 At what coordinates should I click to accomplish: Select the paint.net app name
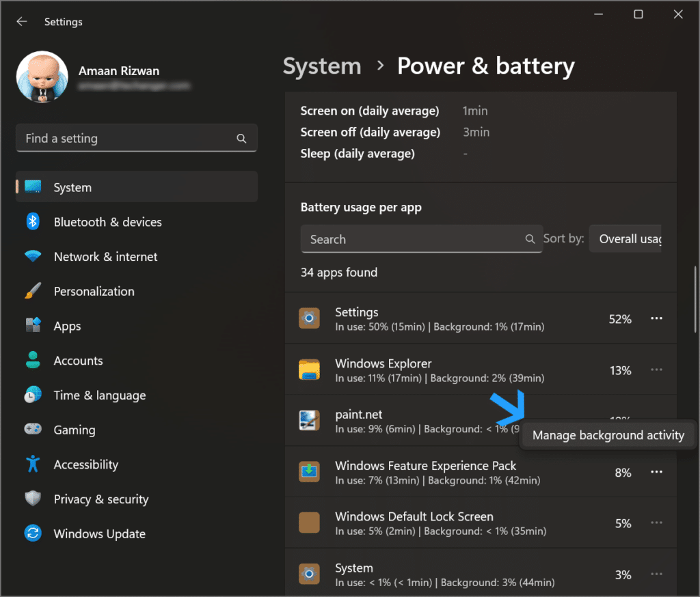click(358, 415)
